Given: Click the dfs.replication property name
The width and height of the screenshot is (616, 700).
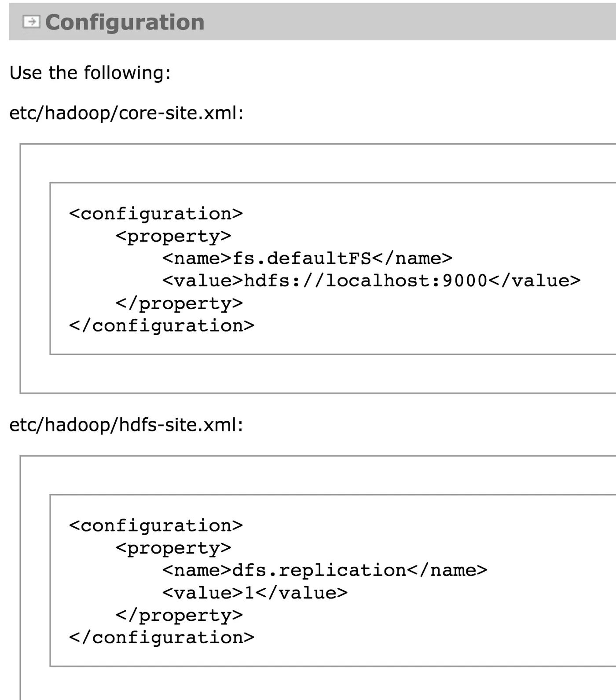Looking at the screenshot, I should point(319,570).
